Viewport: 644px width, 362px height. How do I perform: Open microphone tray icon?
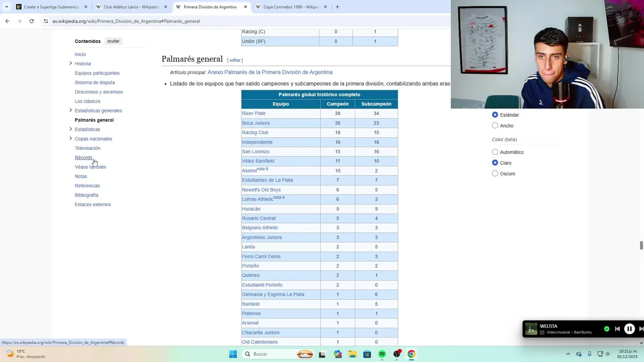click(590, 354)
